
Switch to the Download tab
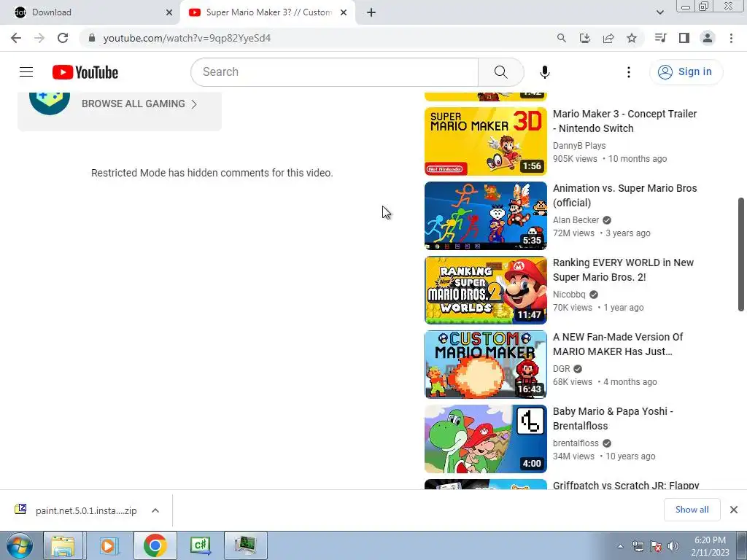[x=90, y=12]
